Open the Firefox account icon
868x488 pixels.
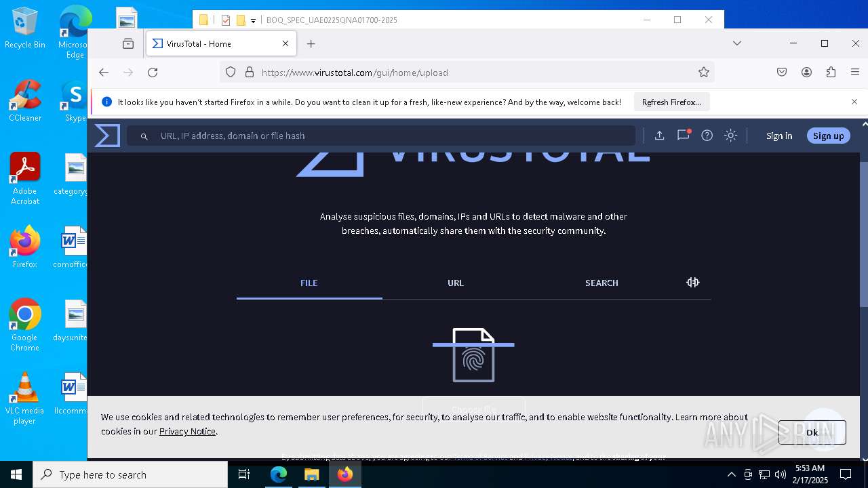806,72
